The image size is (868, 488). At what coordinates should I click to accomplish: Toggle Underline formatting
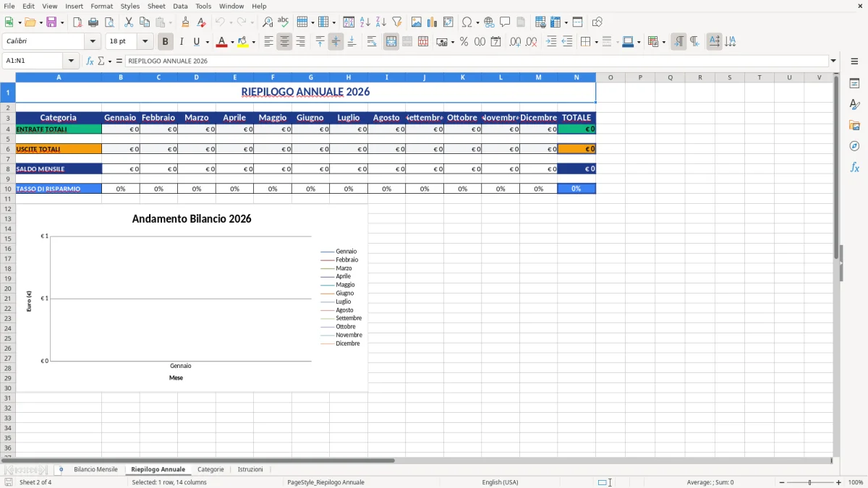click(x=197, y=42)
